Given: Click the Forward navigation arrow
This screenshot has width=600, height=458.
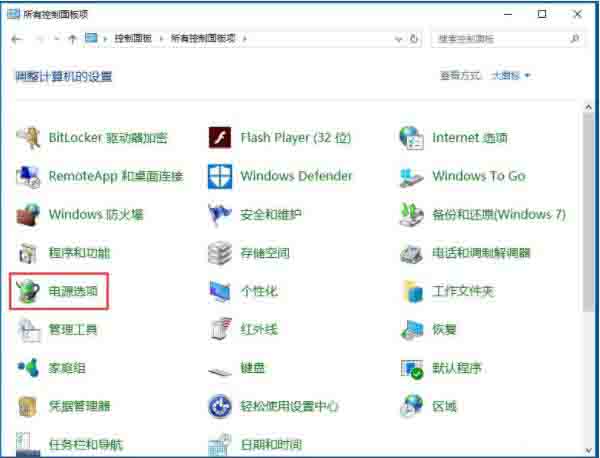Looking at the screenshot, I should coord(40,39).
